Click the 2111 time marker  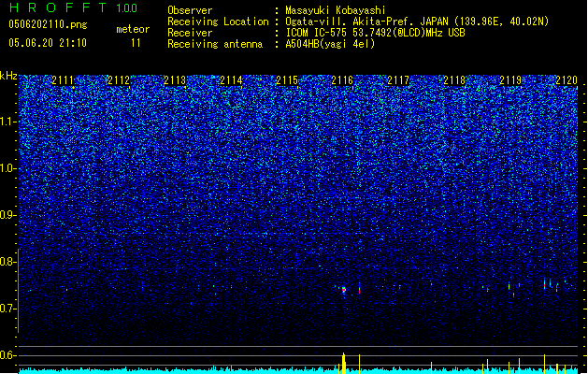coord(63,80)
